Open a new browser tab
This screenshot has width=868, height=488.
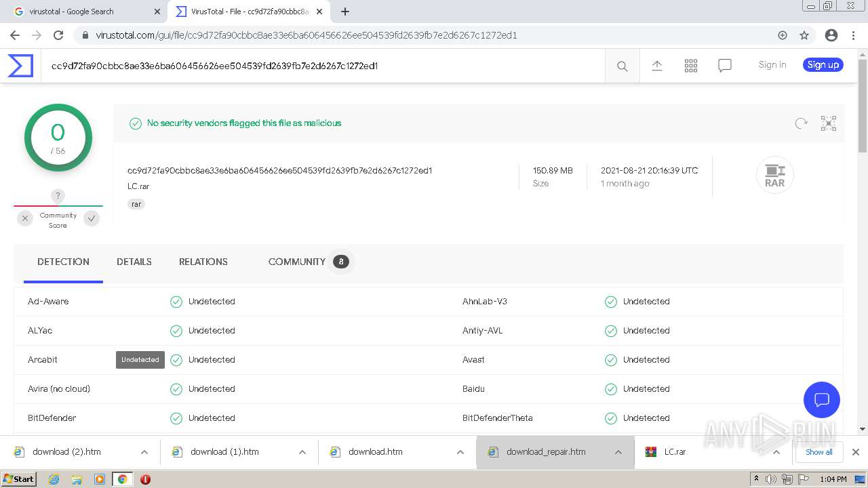click(345, 12)
